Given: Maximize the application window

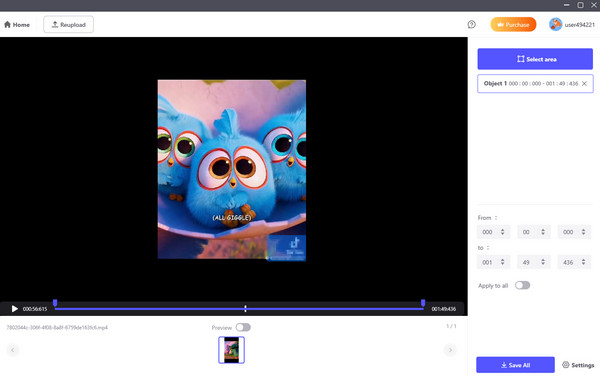Looking at the screenshot, I should click(580, 5).
